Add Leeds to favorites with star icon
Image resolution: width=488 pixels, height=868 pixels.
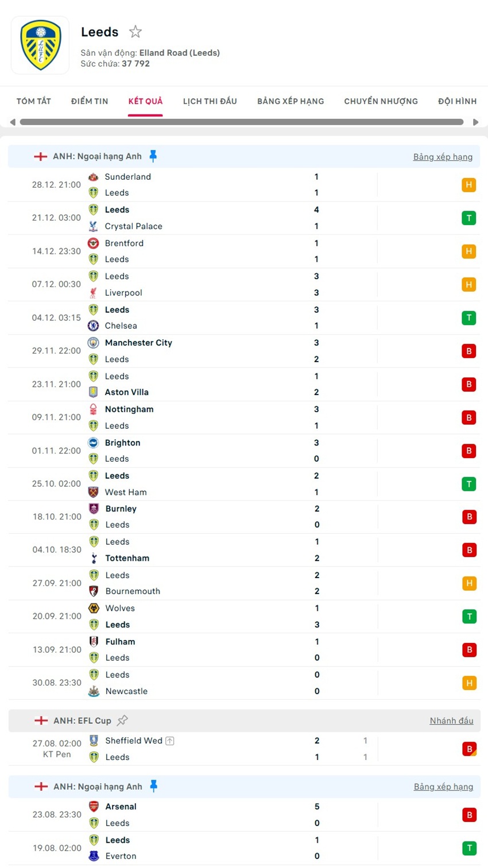[135, 32]
